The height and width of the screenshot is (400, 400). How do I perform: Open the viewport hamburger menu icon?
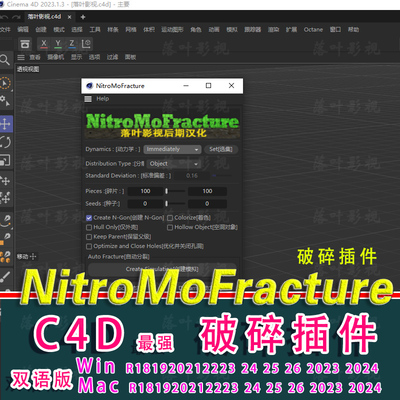21,57
